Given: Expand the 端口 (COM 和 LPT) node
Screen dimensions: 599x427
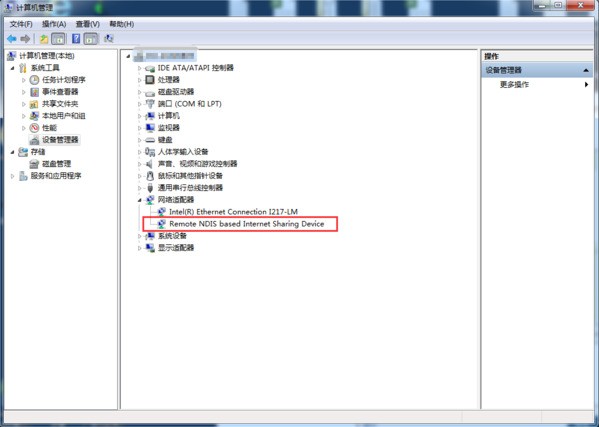Looking at the screenshot, I should coord(140,104).
